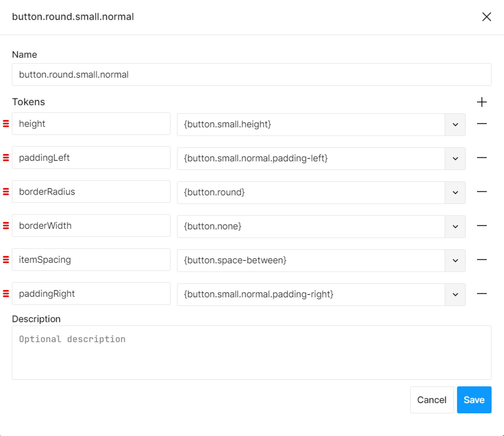This screenshot has height=436, width=504.
Task: Remove the paddingRight token
Action: [x=482, y=294]
